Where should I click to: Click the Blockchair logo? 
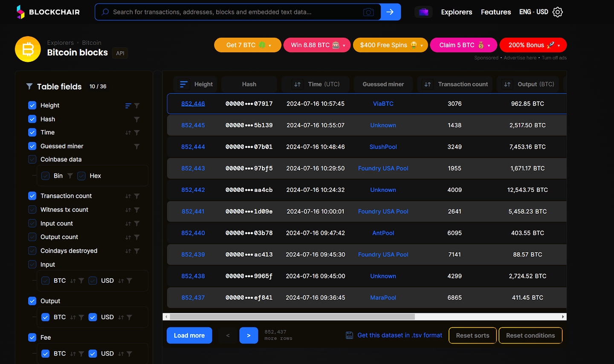point(48,12)
